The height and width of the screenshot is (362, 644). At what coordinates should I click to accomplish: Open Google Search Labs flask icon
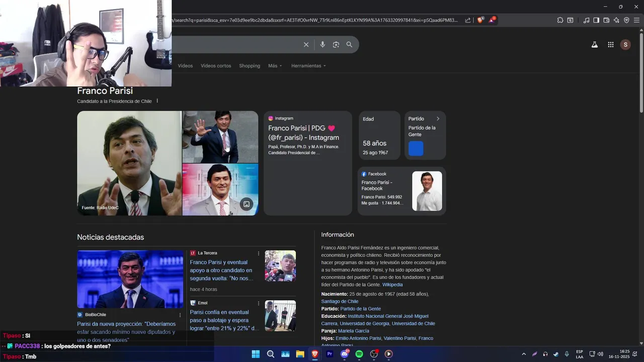pyautogui.click(x=595, y=45)
